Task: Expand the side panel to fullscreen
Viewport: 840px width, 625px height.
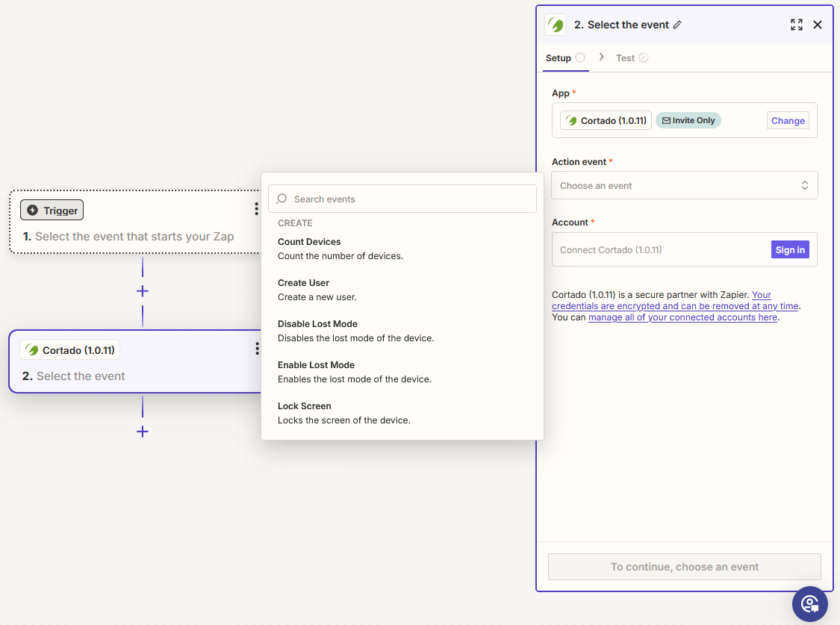Action: click(x=797, y=25)
